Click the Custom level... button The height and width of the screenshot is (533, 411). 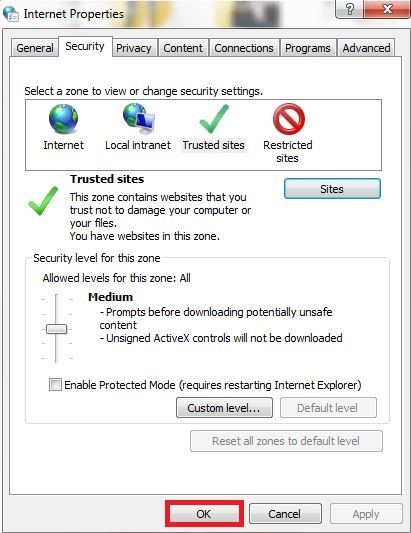point(224,408)
